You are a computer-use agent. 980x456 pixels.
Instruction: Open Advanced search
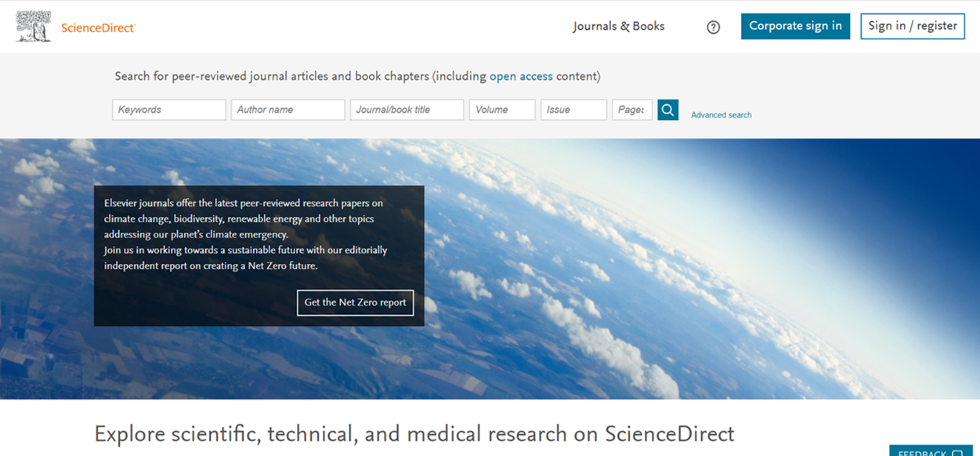721,114
